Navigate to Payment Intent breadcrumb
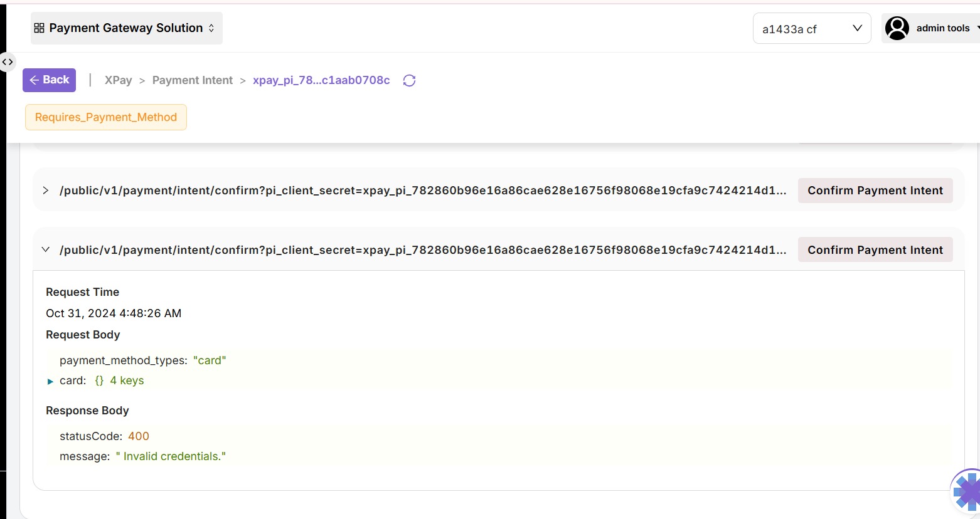 click(192, 80)
